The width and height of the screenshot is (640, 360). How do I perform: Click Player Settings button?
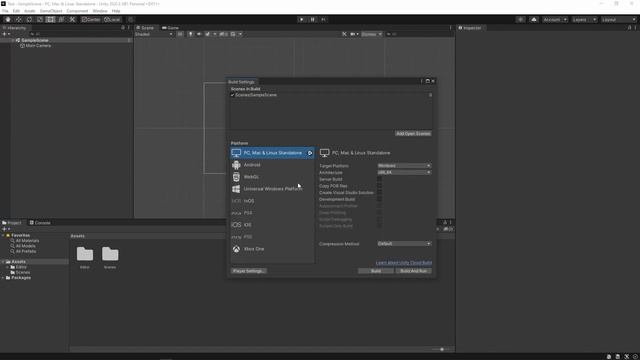[x=249, y=271]
